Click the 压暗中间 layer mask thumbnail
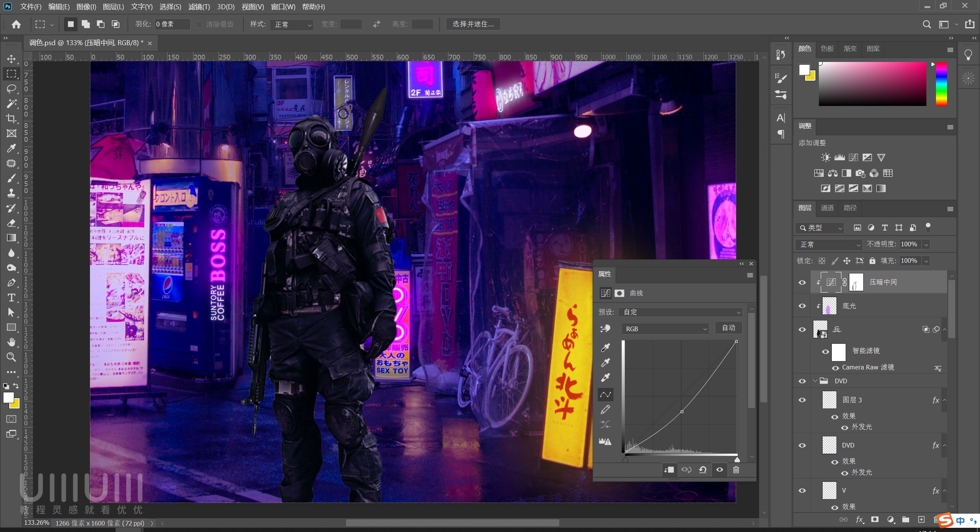Screen dimensions: 980x532 click(856, 282)
